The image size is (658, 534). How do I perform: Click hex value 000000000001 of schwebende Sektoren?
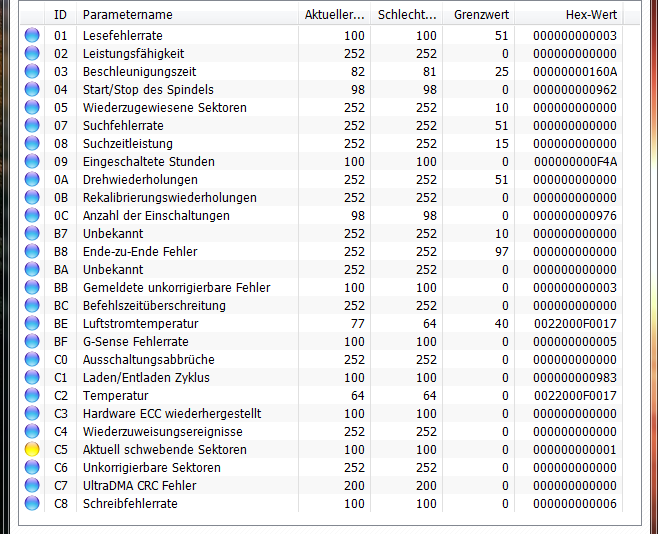tap(575, 450)
